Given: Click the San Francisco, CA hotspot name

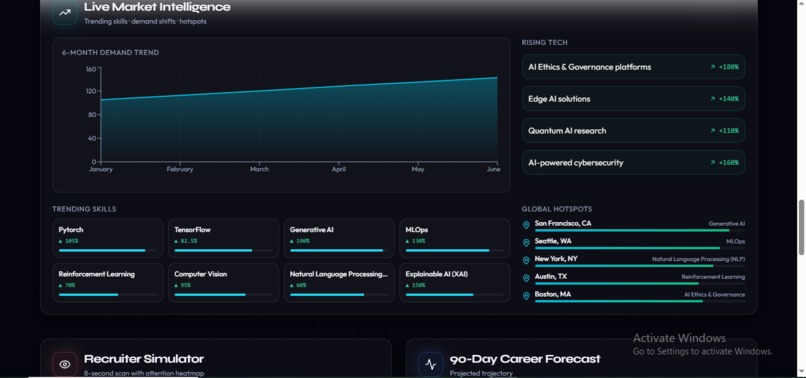Looking at the screenshot, I should (x=563, y=223).
